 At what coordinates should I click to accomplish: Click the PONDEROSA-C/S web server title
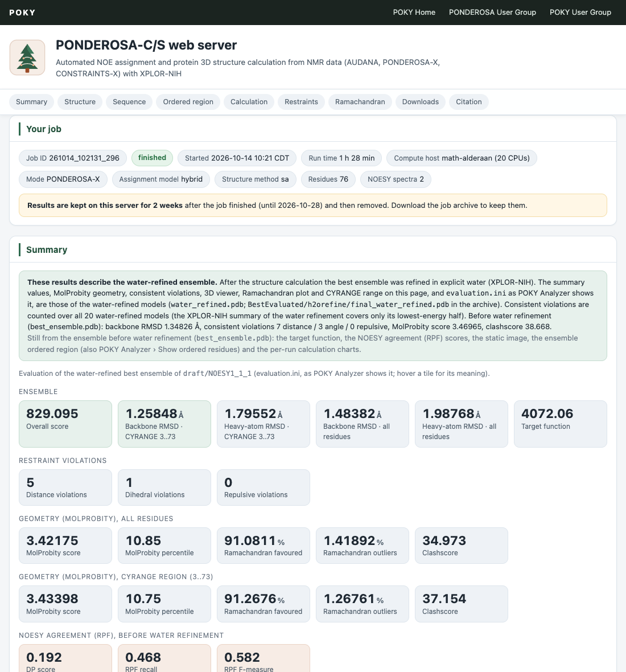pyautogui.click(x=146, y=45)
